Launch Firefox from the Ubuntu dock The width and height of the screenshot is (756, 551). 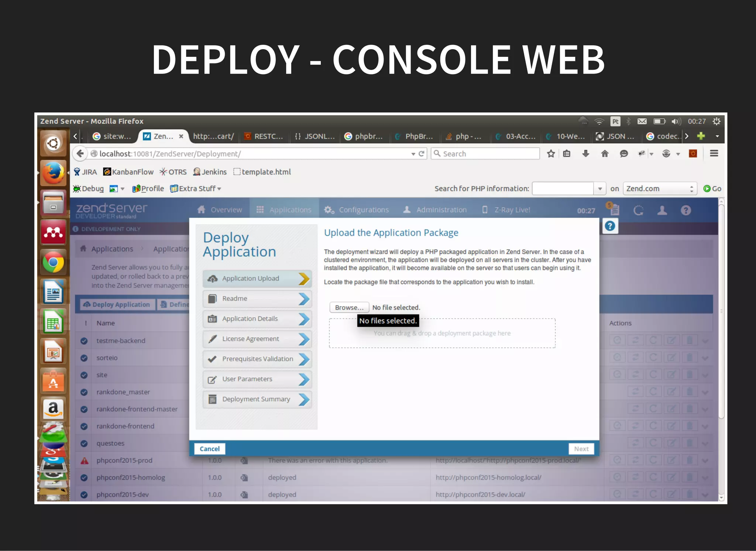54,173
